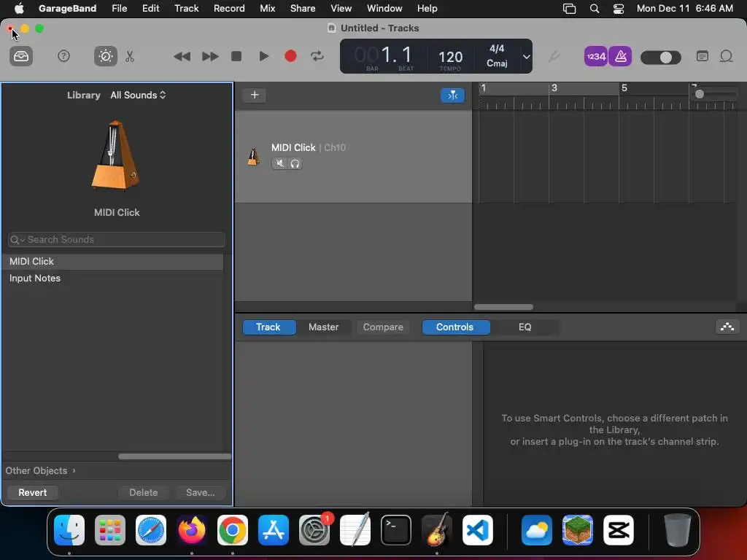Open the tuner tuning fork icon
The image size is (747, 560).
553,57
